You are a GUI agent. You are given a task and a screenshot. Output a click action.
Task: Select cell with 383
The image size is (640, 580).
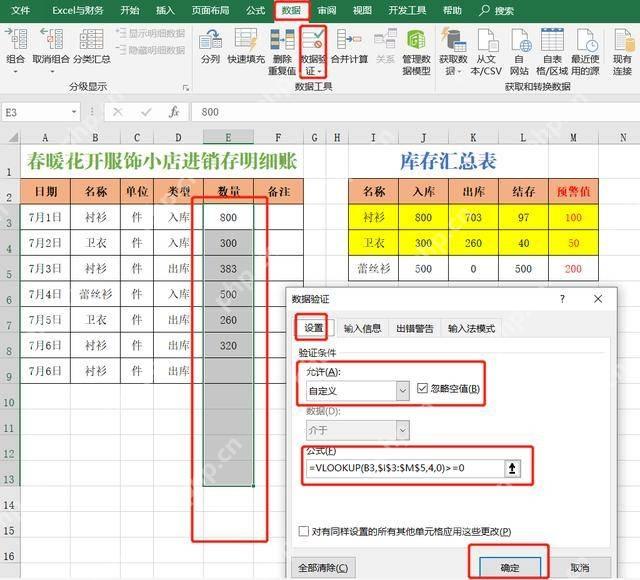tap(228, 269)
